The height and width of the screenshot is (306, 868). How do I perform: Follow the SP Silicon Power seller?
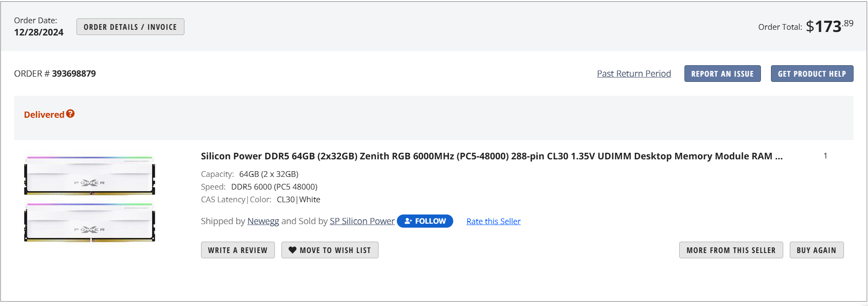coord(425,221)
